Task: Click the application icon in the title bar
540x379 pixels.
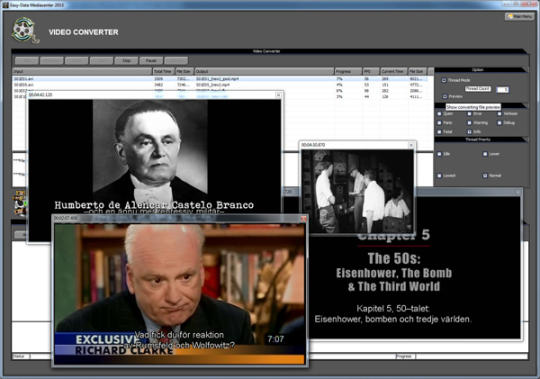Action: coord(5,5)
